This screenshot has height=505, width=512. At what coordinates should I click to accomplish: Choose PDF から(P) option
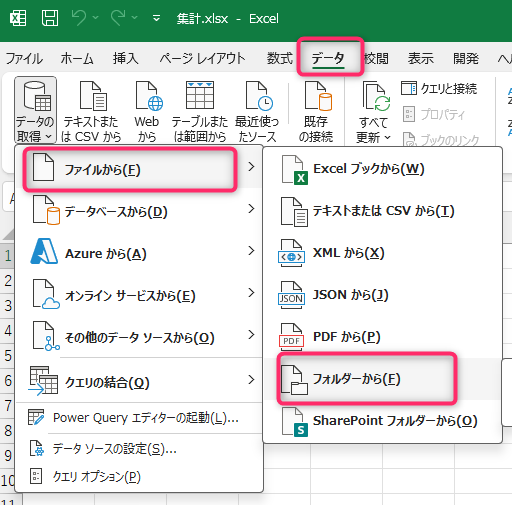(383, 337)
